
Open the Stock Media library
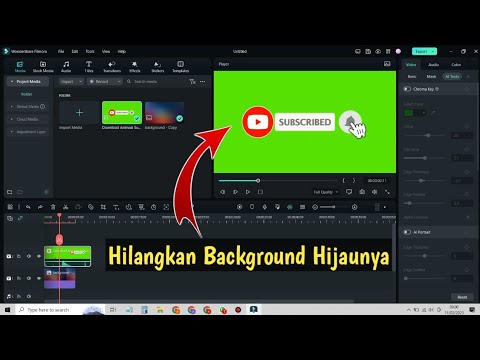tap(43, 66)
